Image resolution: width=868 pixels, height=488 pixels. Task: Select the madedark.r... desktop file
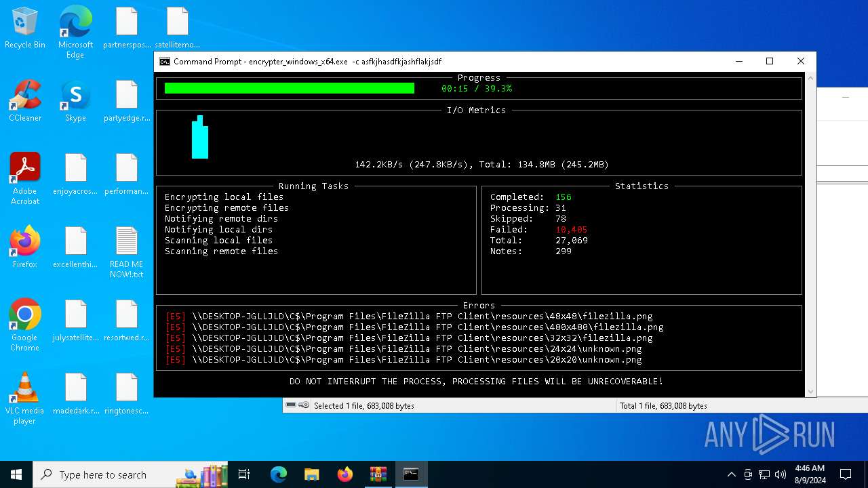tap(76, 394)
